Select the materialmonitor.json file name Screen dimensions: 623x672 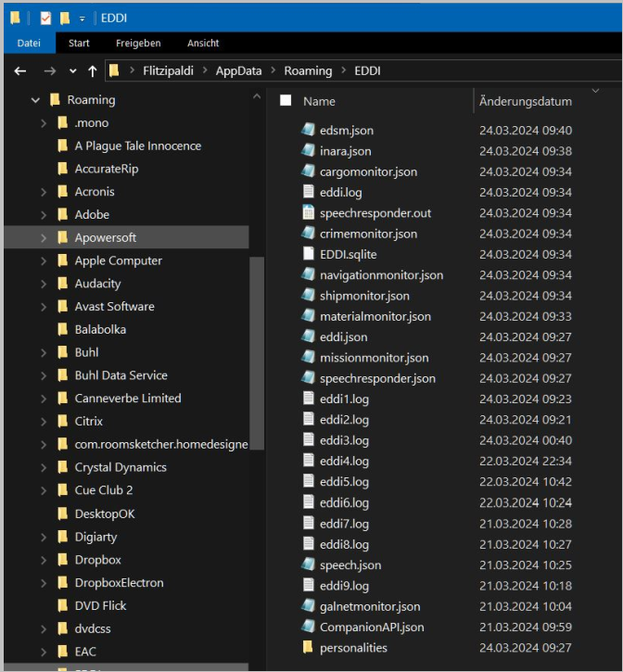(375, 316)
